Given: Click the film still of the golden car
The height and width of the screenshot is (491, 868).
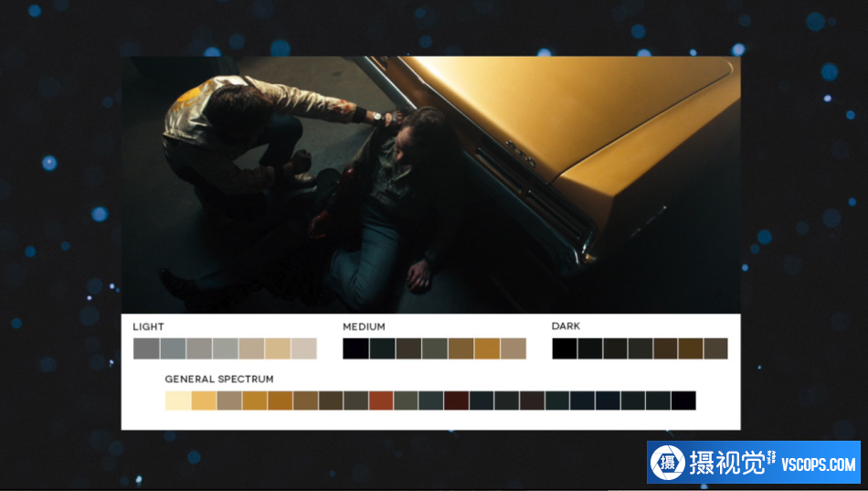Looking at the screenshot, I should click(x=430, y=185).
